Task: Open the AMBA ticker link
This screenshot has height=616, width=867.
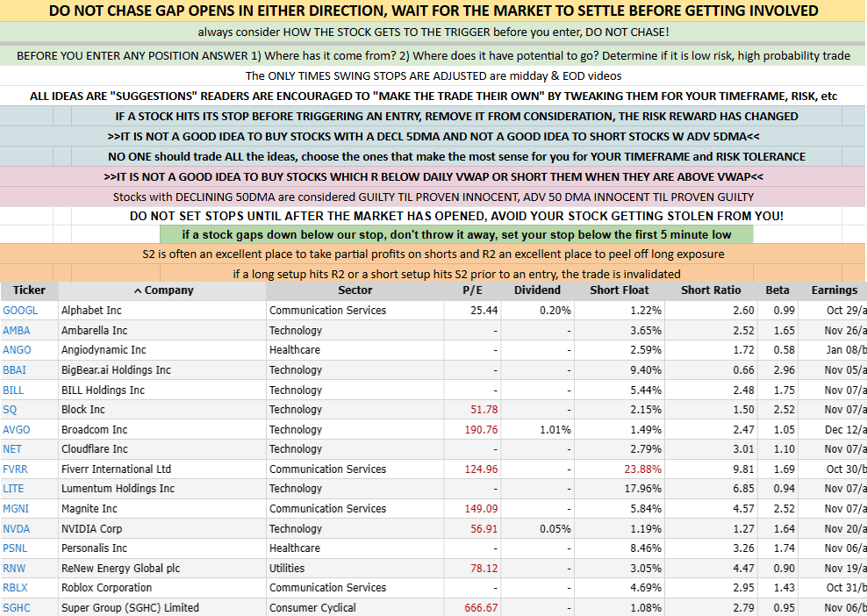Action: [18, 330]
